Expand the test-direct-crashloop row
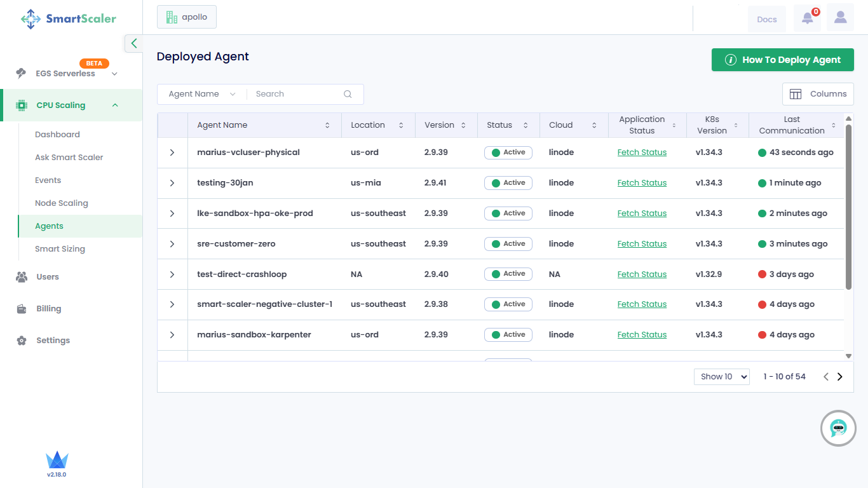The width and height of the screenshot is (868, 488). (172, 274)
